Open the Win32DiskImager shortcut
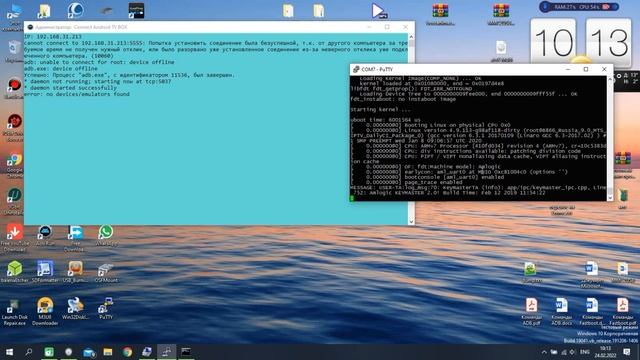 [75, 309]
